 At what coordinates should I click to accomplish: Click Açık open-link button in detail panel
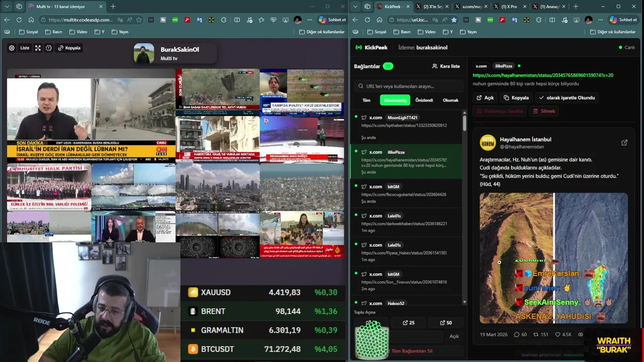(486, 98)
